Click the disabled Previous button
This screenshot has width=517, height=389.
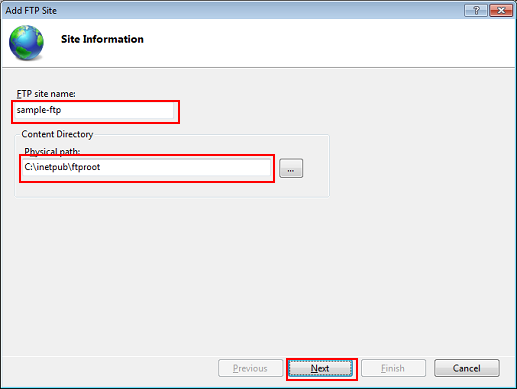click(x=250, y=368)
